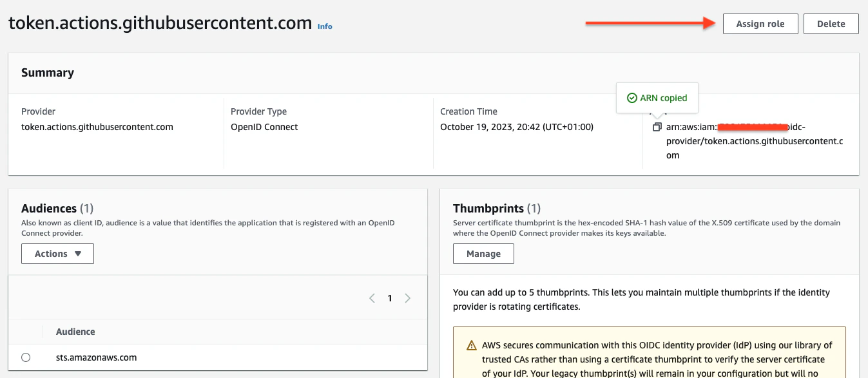Click the green check in ARN copied tooltip
This screenshot has width=868, height=378.
[x=633, y=98]
